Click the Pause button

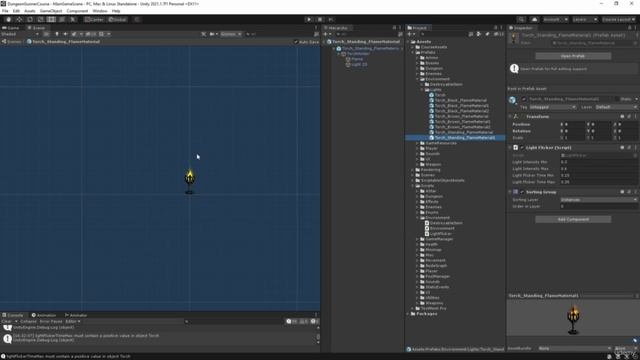point(320,20)
